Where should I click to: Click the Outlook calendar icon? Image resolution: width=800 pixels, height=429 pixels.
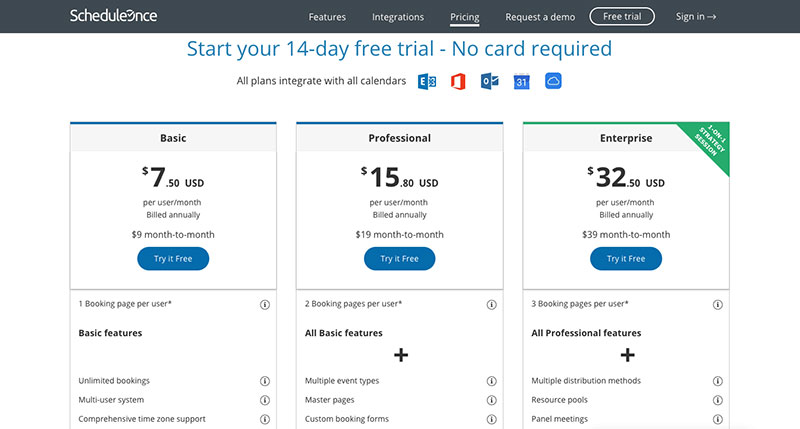(490, 81)
